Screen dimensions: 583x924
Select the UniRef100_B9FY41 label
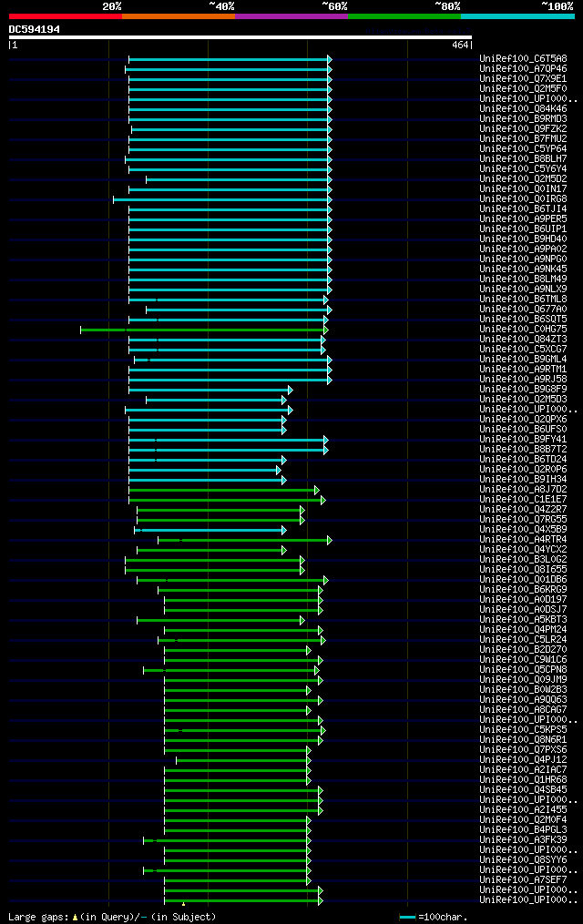[x=524, y=440]
